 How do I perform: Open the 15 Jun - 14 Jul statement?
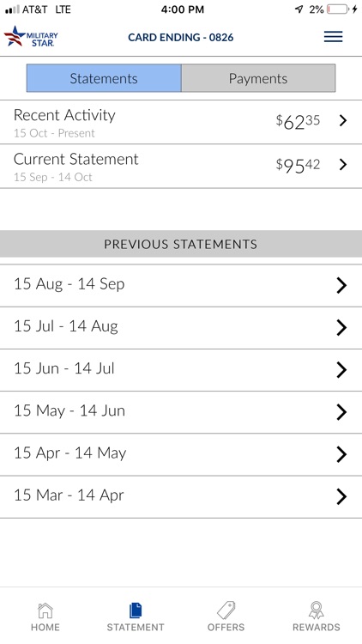(x=181, y=369)
